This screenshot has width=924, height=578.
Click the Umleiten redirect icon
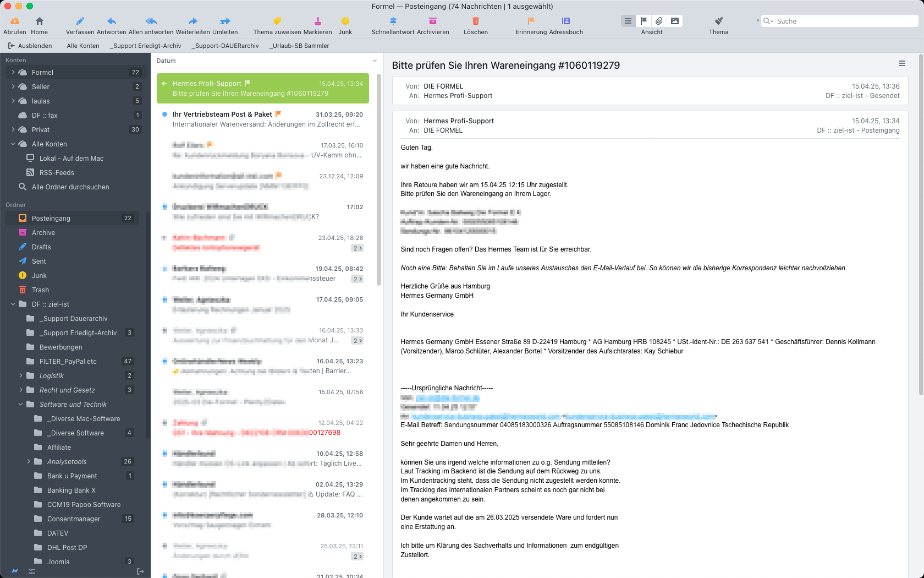coord(225,21)
